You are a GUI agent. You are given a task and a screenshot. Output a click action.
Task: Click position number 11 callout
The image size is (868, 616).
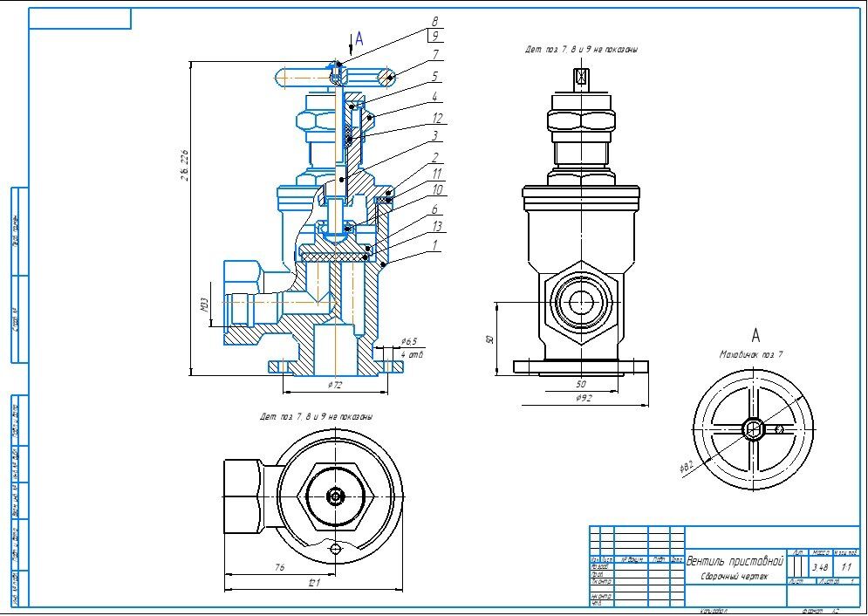pyautogui.click(x=437, y=174)
